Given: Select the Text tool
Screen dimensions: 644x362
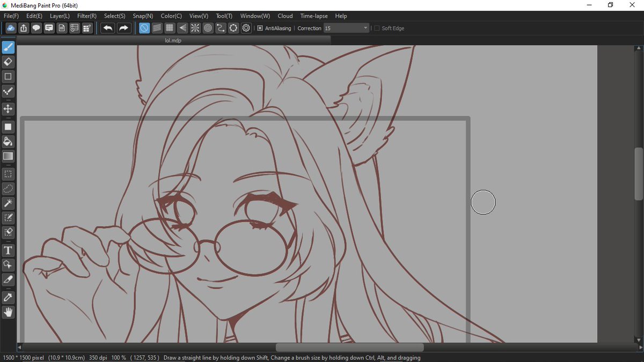Looking at the screenshot, I should 8,250.
